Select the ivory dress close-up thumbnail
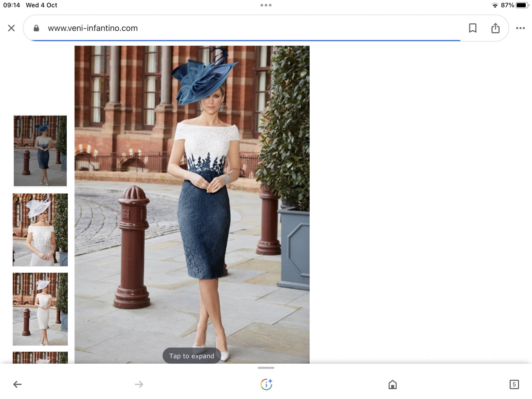 click(40, 230)
